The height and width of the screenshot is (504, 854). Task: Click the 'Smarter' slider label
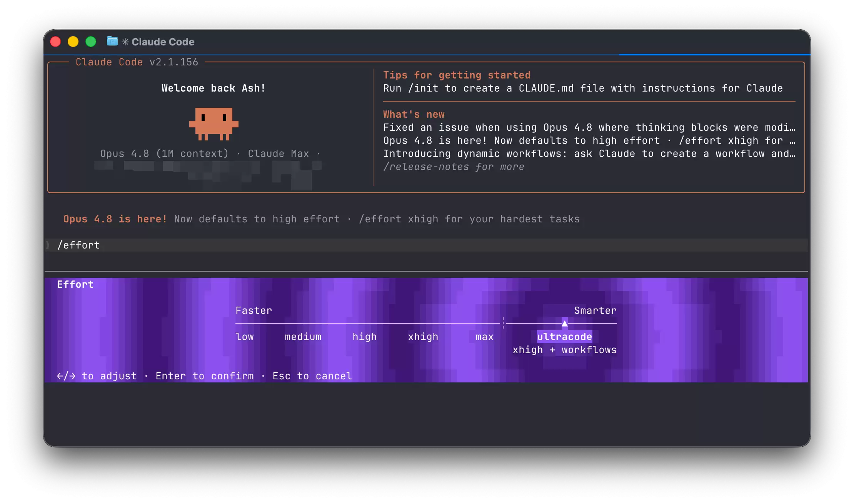click(595, 310)
